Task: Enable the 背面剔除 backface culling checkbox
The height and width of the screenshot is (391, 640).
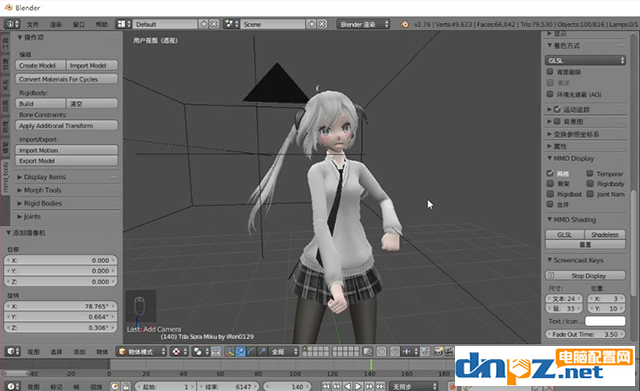Action: point(550,72)
